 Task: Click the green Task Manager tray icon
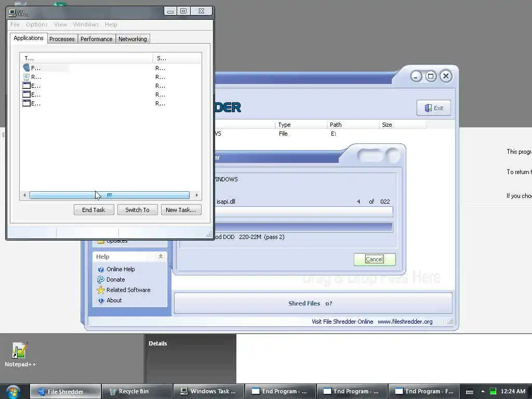493,391
